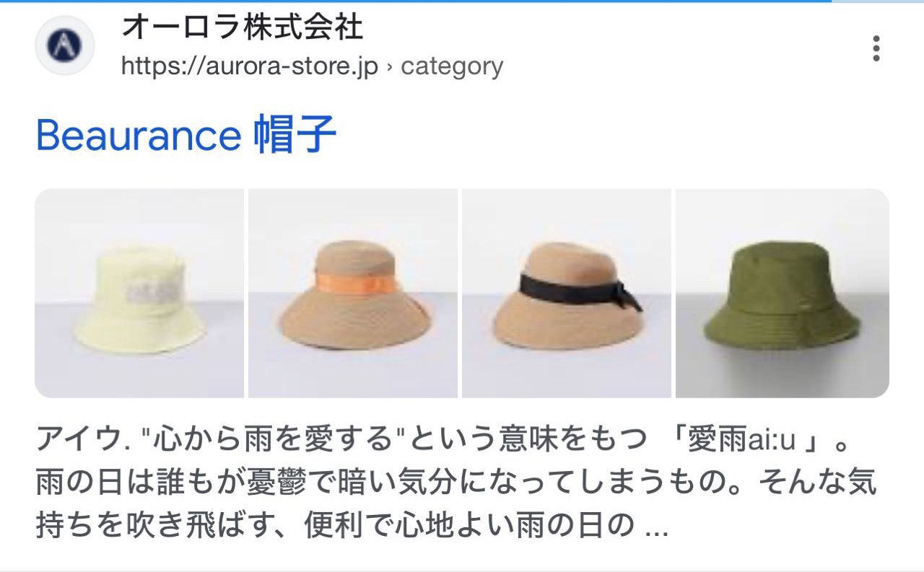Click the Aurora site favicon icon
The image size is (924, 572).
pyautogui.click(x=65, y=46)
